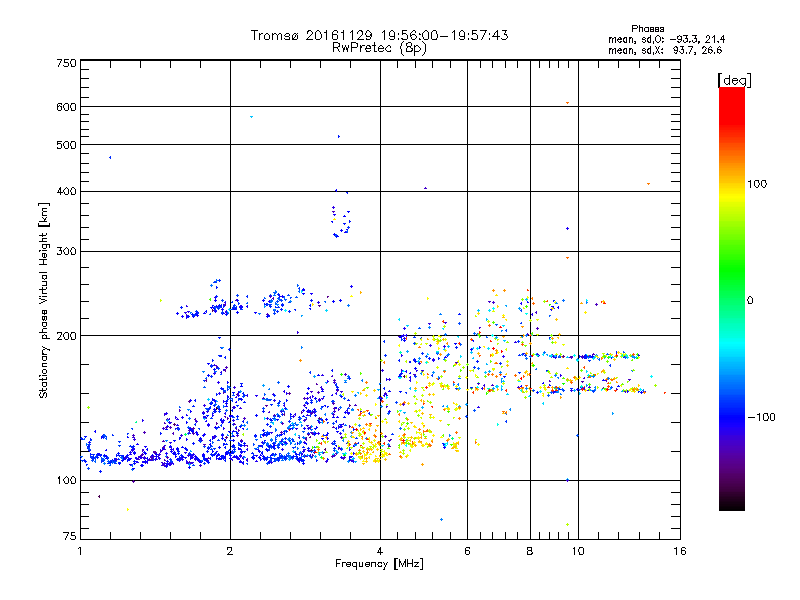This screenshot has width=800, height=600.
Task: Click the 'Phases' header label
Action: pos(647,29)
